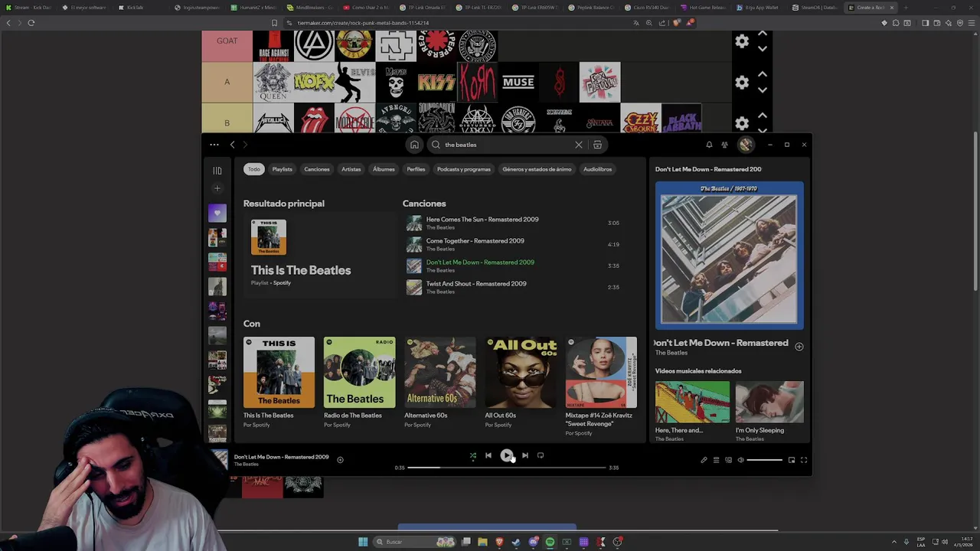Toggle the lyrics microphone icon
This screenshot has width=980, height=551.
pyautogui.click(x=704, y=460)
